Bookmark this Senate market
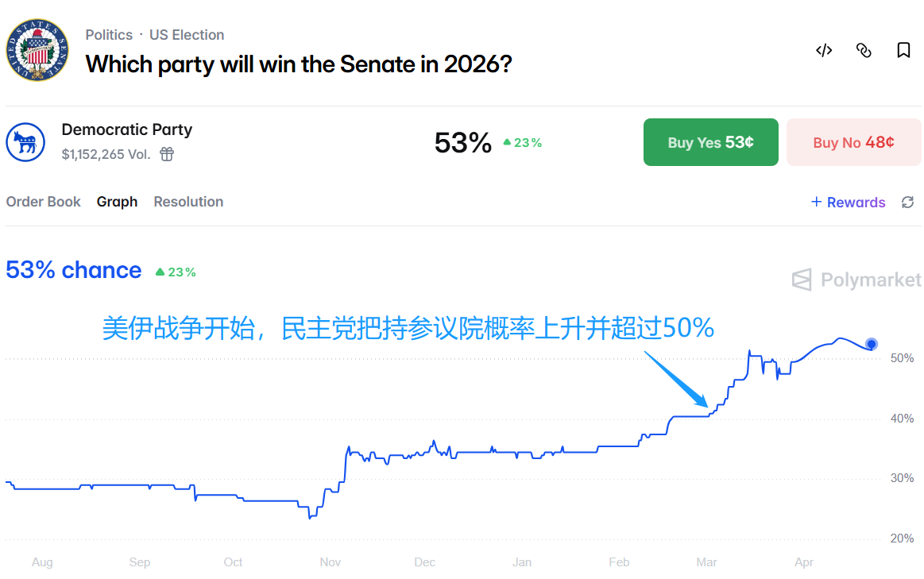Image resolution: width=924 pixels, height=579 pixels. click(903, 51)
